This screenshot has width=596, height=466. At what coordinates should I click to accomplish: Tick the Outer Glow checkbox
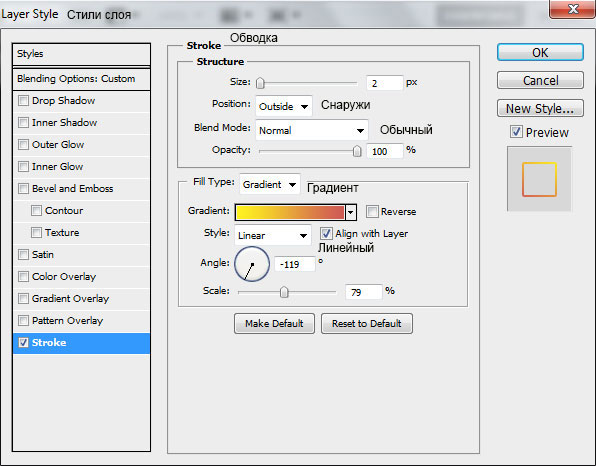click(24, 145)
